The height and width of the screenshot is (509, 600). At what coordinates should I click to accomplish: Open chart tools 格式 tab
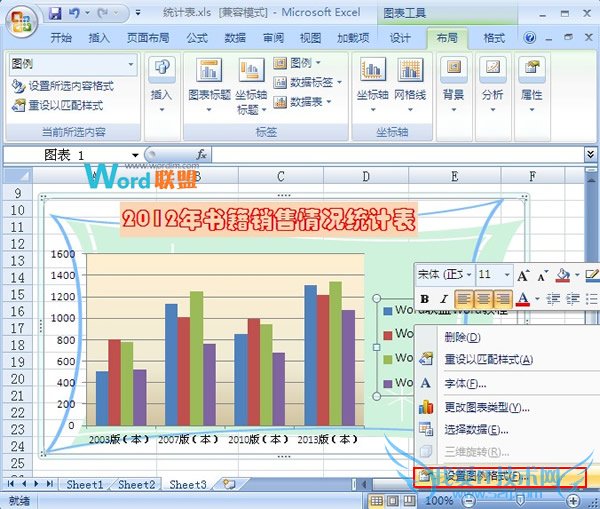coord(494,38)
